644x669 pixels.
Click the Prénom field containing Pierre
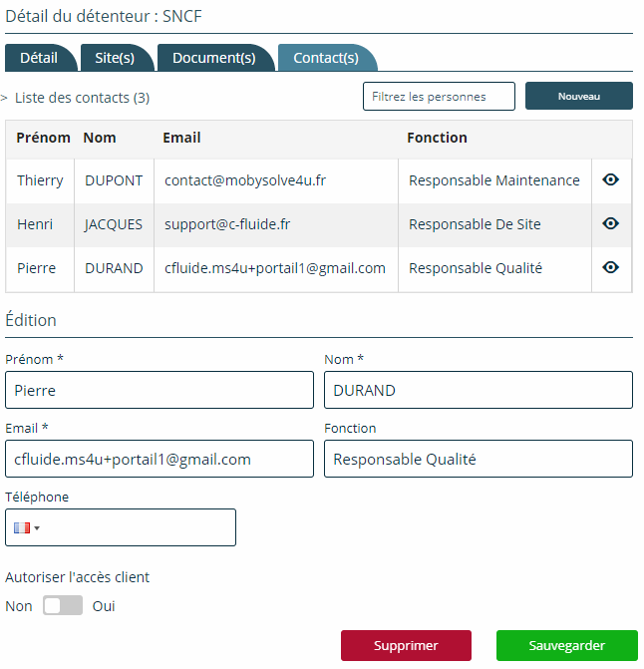click(x=160, y=390)
